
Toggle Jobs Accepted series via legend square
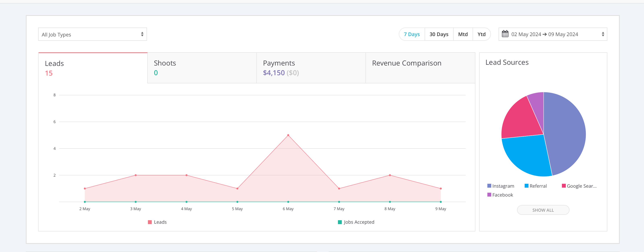coord(340,222)
